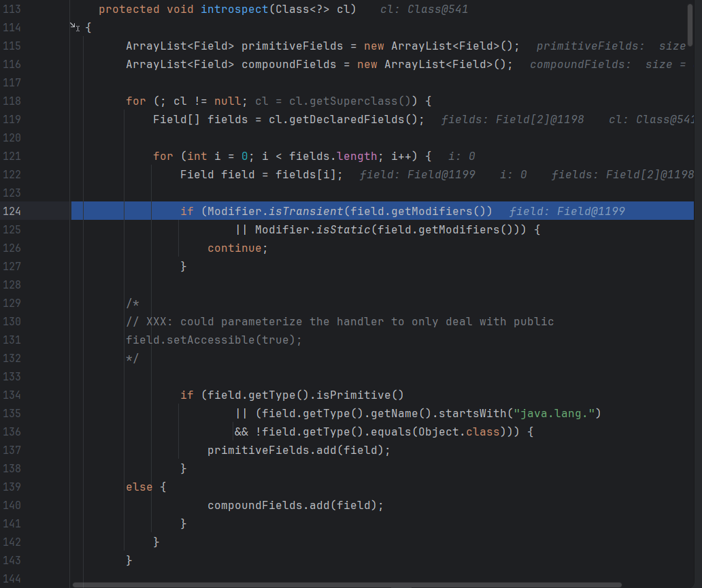The width and height of the screenshot is (702, 588).
Task: Click the 'i: 0' inline hint on line 121
Action: tap(462, 156)
